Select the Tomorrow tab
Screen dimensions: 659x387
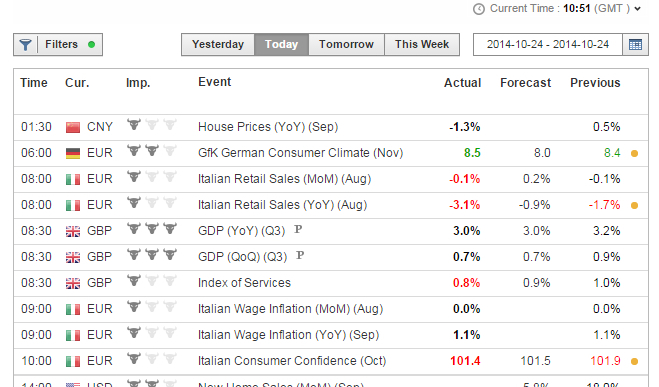point(346,45)
